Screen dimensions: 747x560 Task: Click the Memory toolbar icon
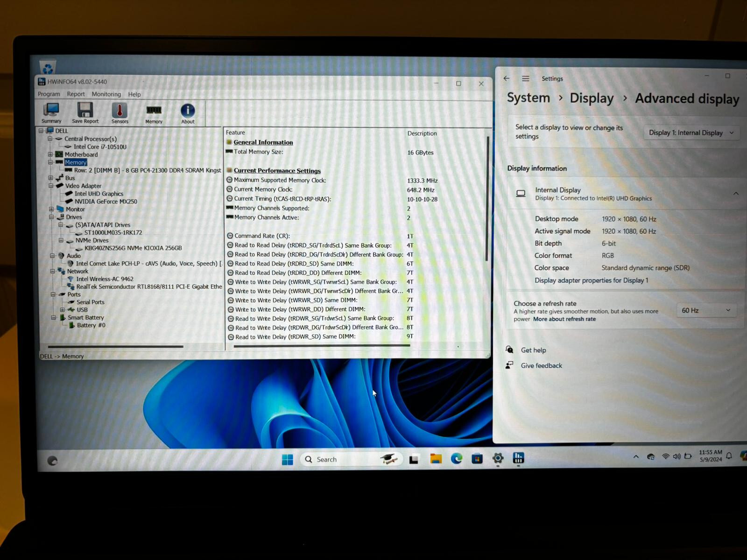154,113
